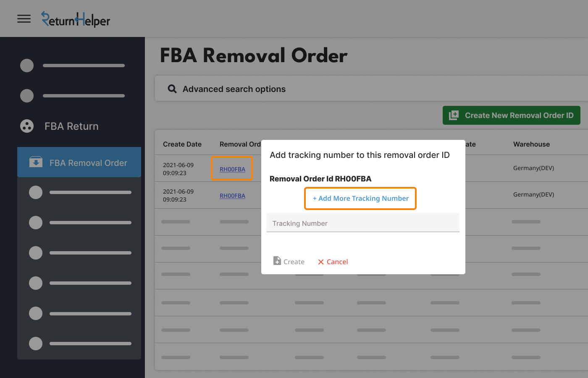Click the document icon next to Create
588x378 pixels.
click(277, 261)
